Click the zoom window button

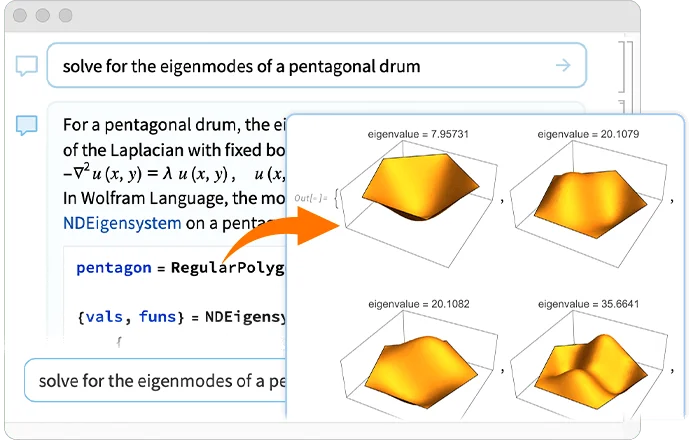coord(66,15)
